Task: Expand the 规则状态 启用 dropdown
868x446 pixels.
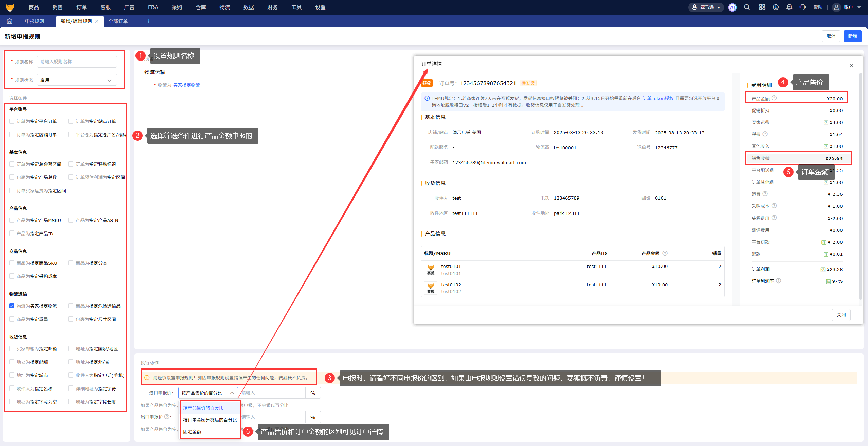Action: tap(77, 80)
